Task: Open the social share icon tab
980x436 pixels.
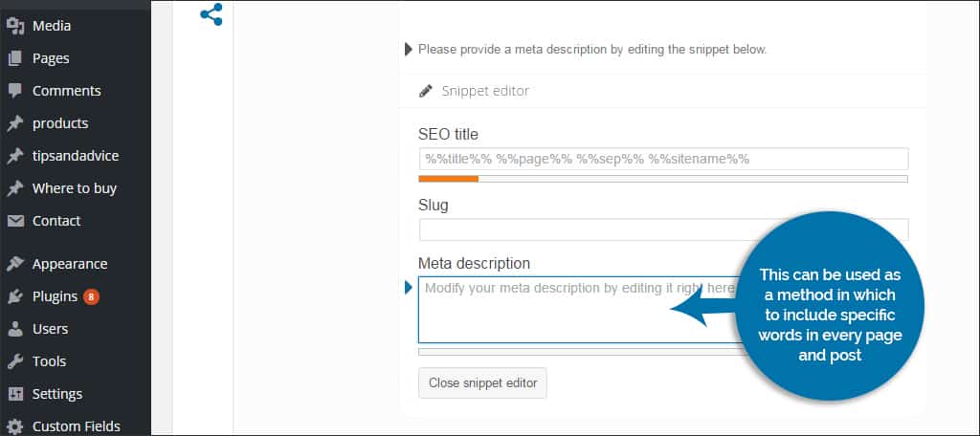Action: click(212, 14)
